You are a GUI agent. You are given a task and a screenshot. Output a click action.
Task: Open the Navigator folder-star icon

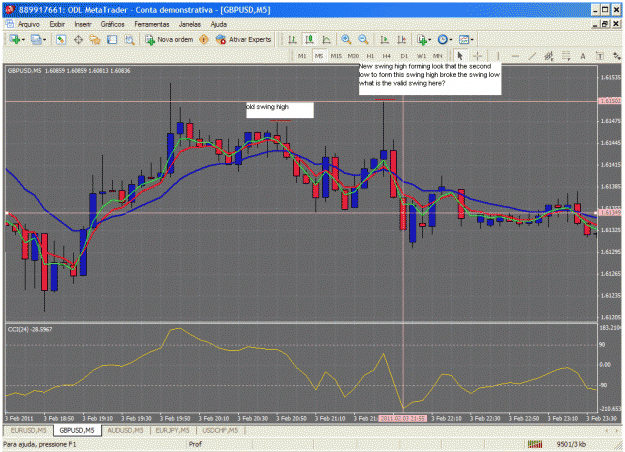tap(95, 39)
